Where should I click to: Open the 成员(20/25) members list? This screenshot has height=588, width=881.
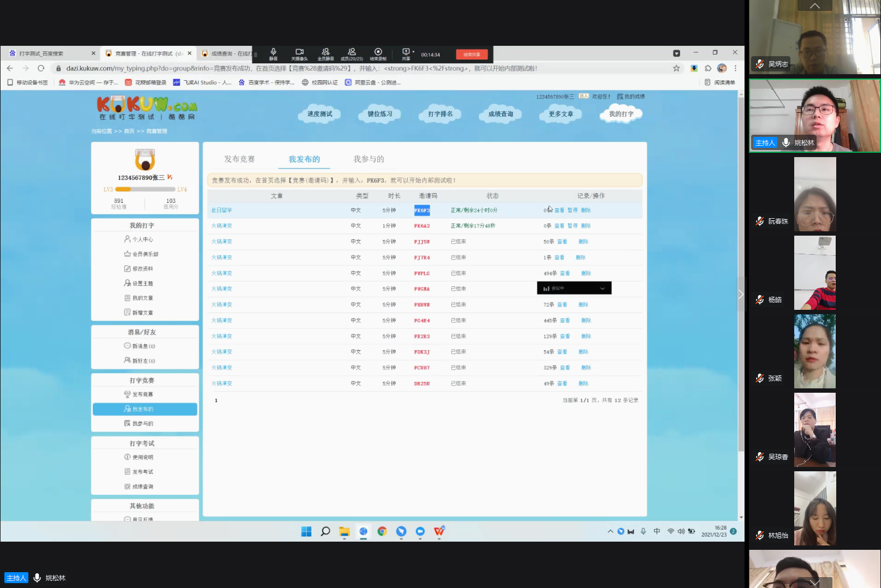(352, 53)
